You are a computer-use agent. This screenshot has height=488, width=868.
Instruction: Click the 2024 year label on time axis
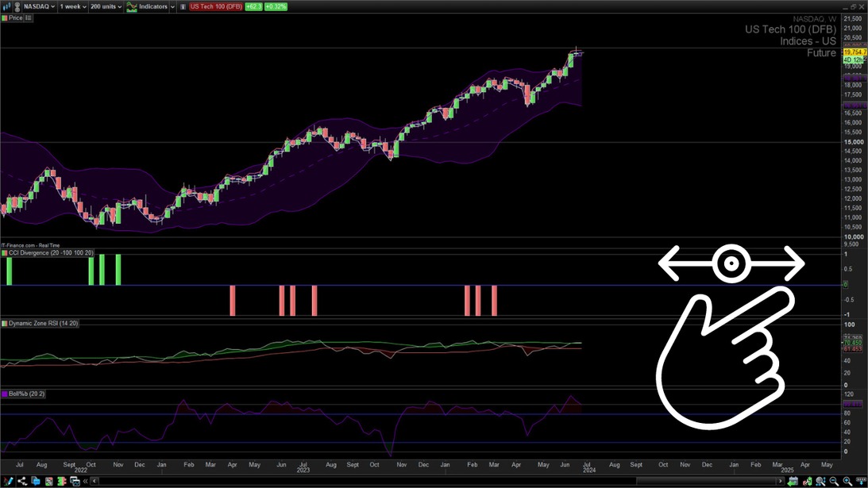click(589, 471)
